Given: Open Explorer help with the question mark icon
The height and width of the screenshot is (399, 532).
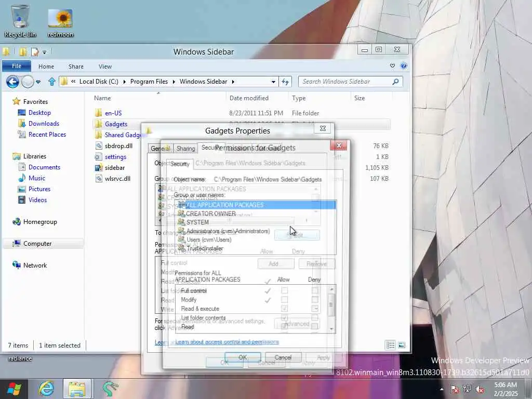Looking at the screenshot, I should [403, 66].
